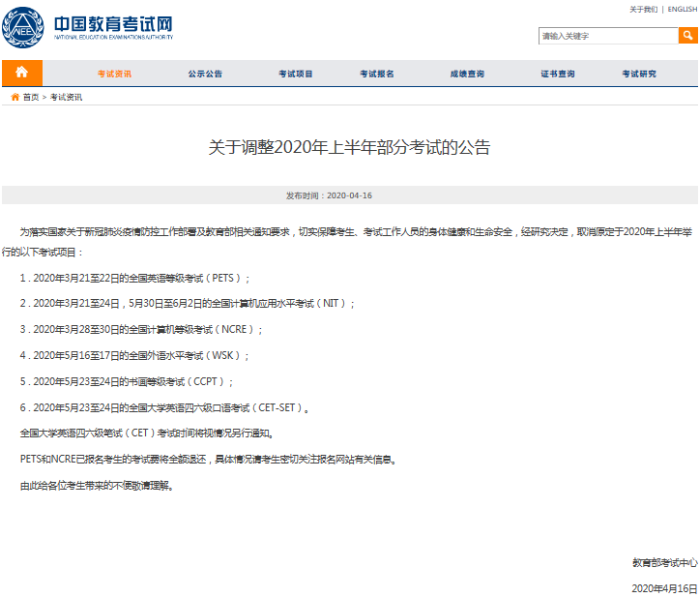The image size is (700, 598).
Task: Click the article title about 2020 exams
Action: click(x=350, y=148)
